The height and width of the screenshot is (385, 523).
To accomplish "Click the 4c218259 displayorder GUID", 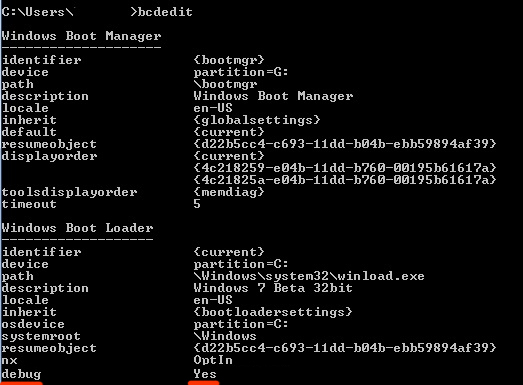I will tap(345, 168).
